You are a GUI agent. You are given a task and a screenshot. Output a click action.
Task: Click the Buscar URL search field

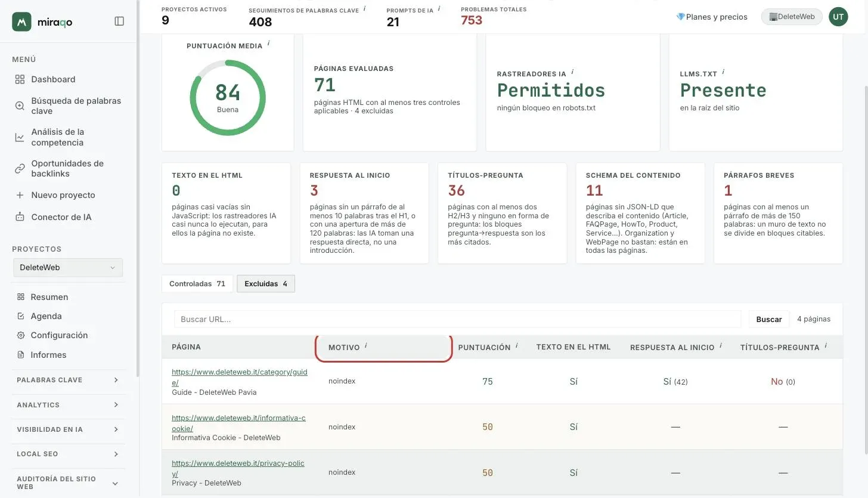click(x=457, y=319)
